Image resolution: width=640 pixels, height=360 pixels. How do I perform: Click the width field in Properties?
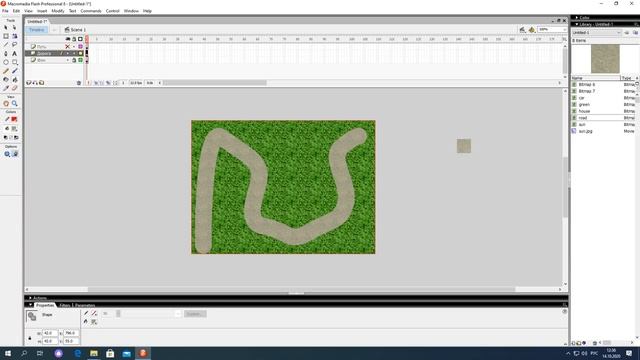[x=50, y=333]
